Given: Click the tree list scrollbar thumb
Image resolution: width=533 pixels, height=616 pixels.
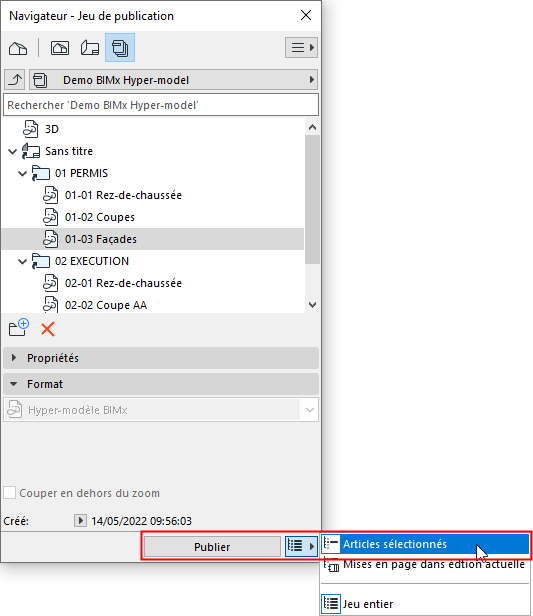Looking at the screenshot, I should (313, 200).
